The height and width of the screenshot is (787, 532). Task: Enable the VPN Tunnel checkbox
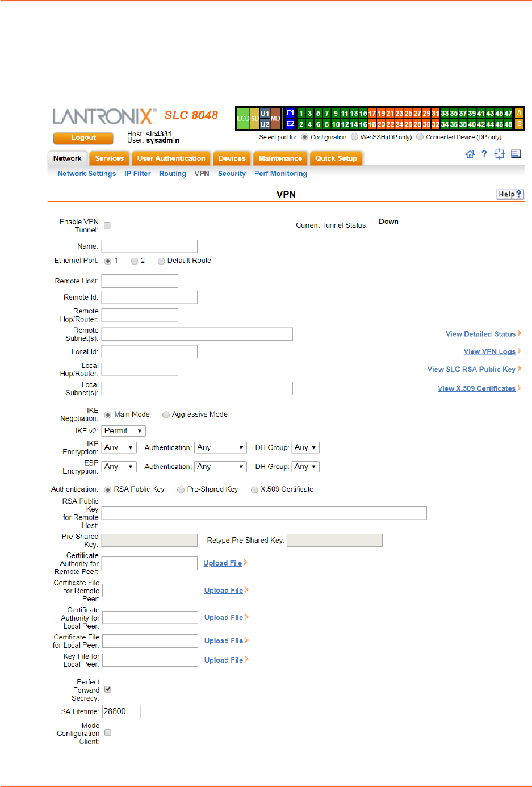(x=107, y=225)
